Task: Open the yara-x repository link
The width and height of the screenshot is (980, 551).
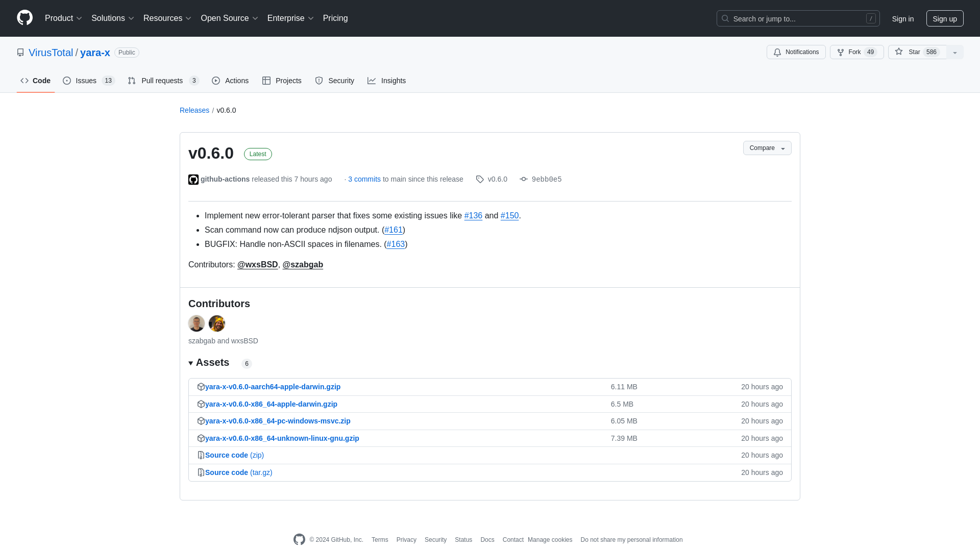Action: [95, 53]
